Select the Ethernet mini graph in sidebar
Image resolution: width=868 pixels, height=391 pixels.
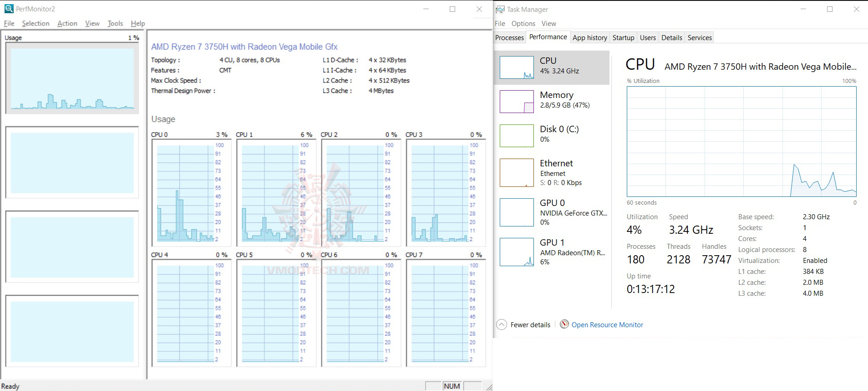pos(517,173)
